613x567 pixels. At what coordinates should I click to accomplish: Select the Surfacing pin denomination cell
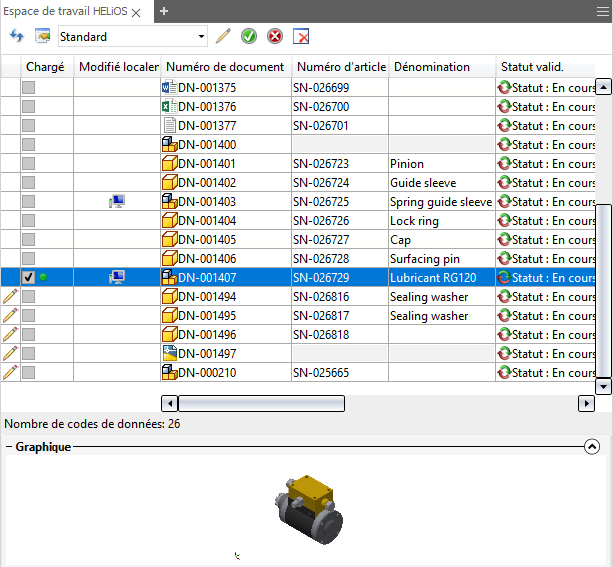click(442, 258)
